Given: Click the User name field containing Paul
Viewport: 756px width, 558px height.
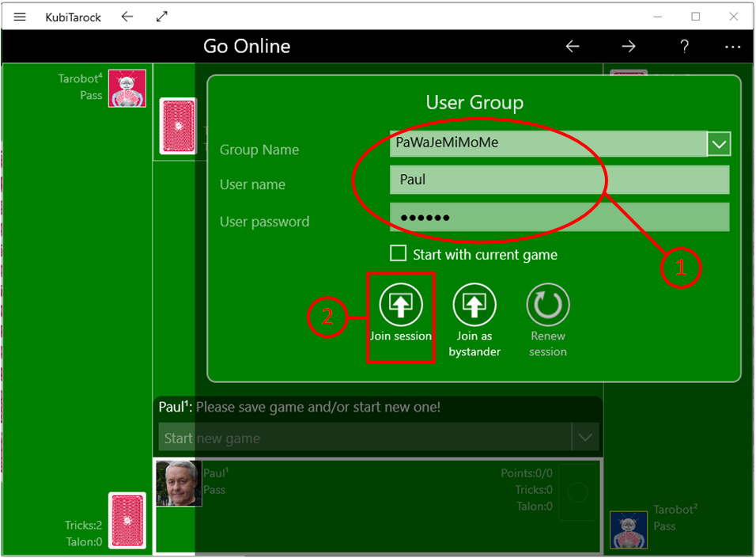Looking at the screenshot, I should [558, 180].
